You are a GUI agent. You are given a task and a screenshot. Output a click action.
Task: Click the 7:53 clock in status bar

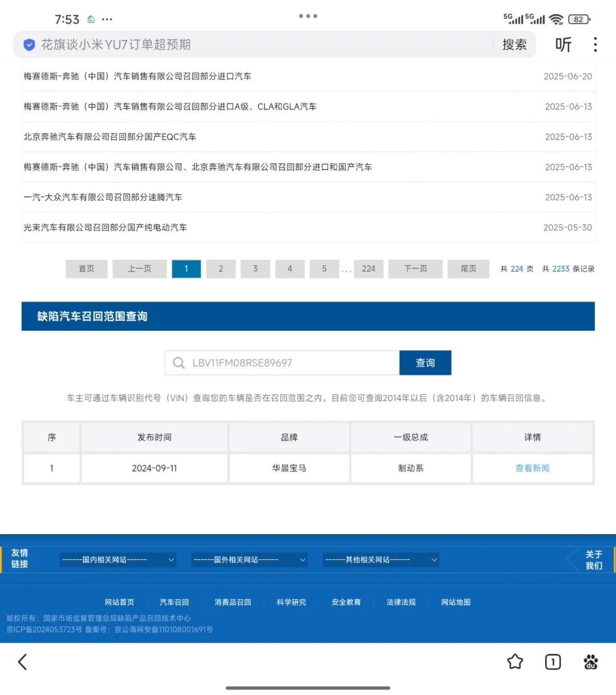(67, 19)
